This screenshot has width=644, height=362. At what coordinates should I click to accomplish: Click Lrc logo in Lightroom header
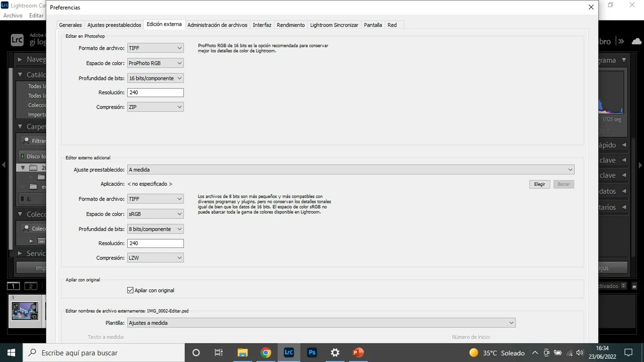click(17, 40)
